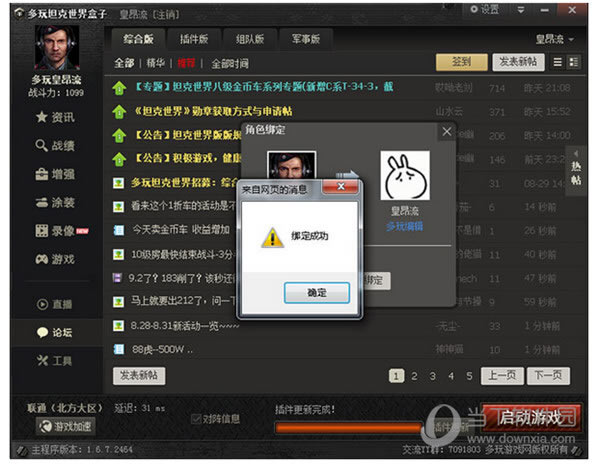
Task: Expand the 热帖 side panel
Action: [576, 171]
